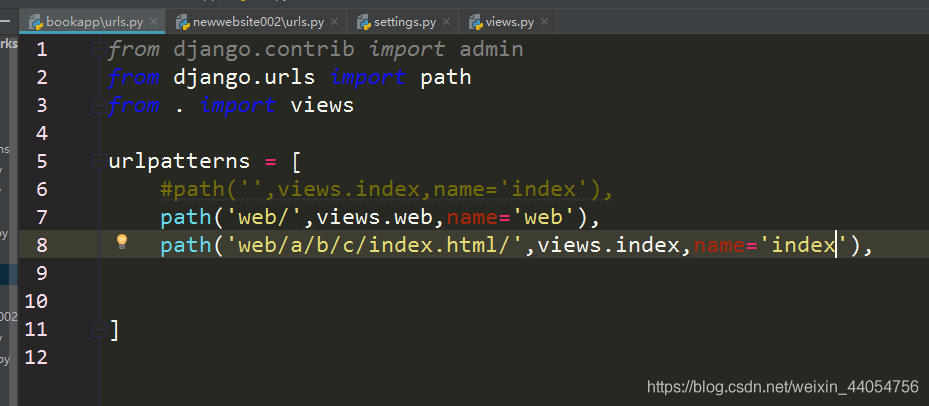Viewport: 929px width, 406px height.
Task: Click 'views.index' on line 8
Action: (x=609, y=245)
